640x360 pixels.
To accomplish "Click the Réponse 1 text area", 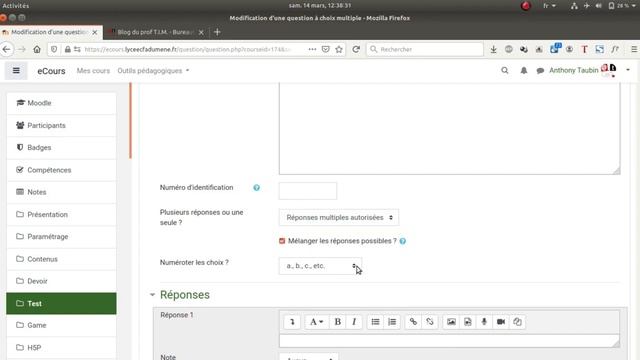I will [449, 341].
